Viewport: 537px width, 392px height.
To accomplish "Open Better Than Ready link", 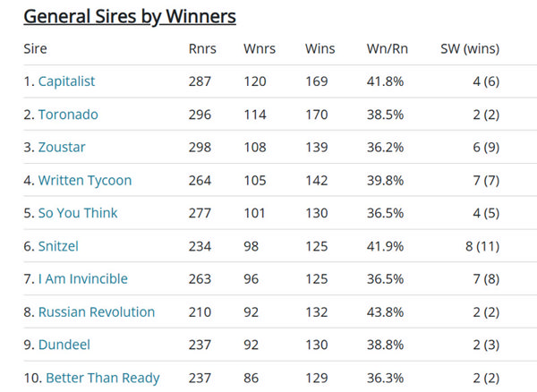I will point(102,378).
